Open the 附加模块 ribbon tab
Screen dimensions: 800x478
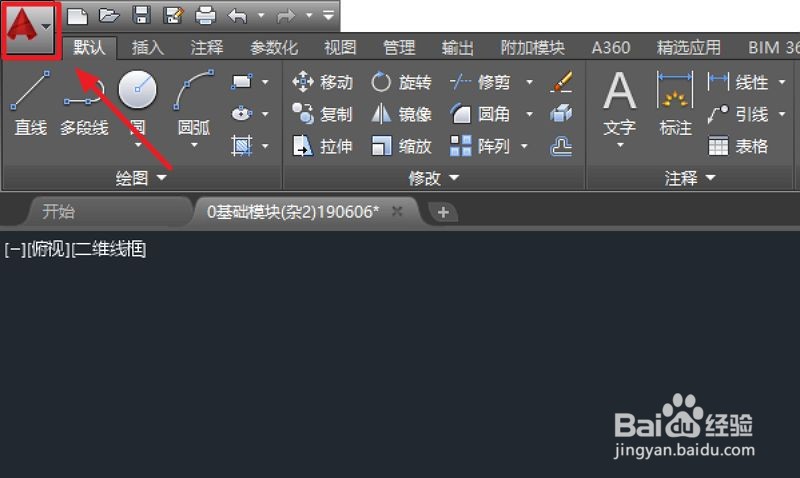click(x=533, y=47)
